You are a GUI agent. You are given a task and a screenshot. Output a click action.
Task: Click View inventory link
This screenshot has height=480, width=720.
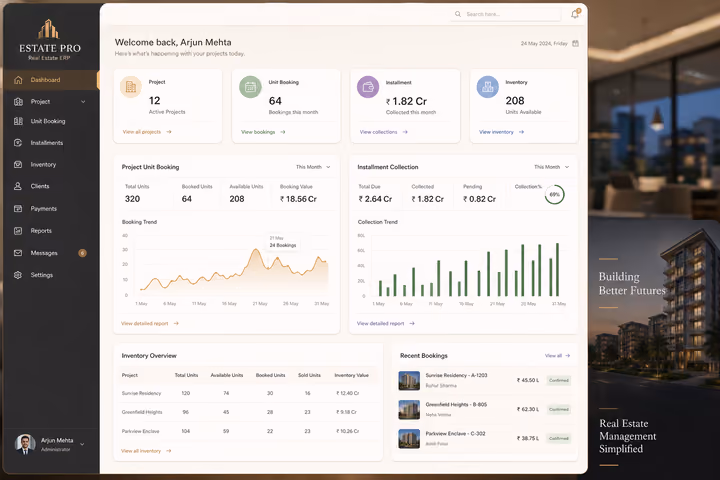[501, 132]
